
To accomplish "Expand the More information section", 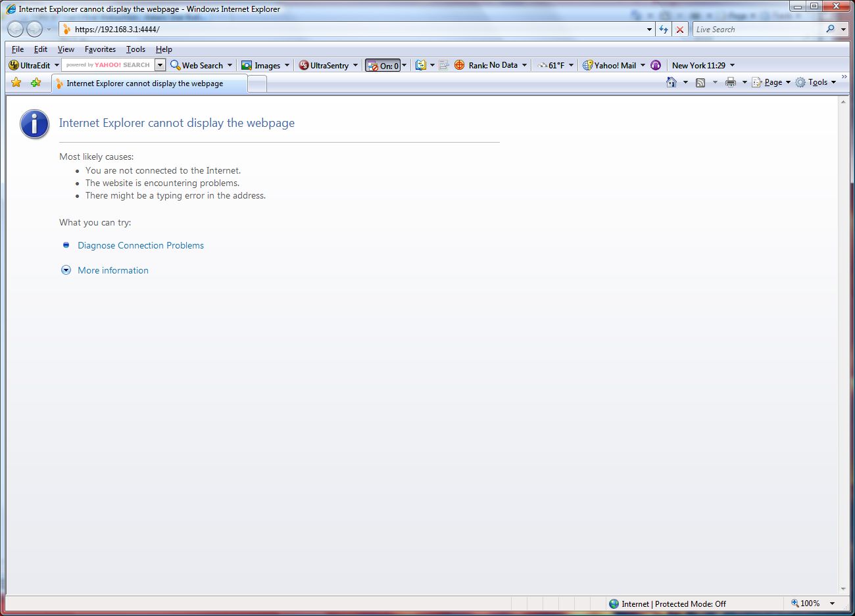I will coord(112,270).
